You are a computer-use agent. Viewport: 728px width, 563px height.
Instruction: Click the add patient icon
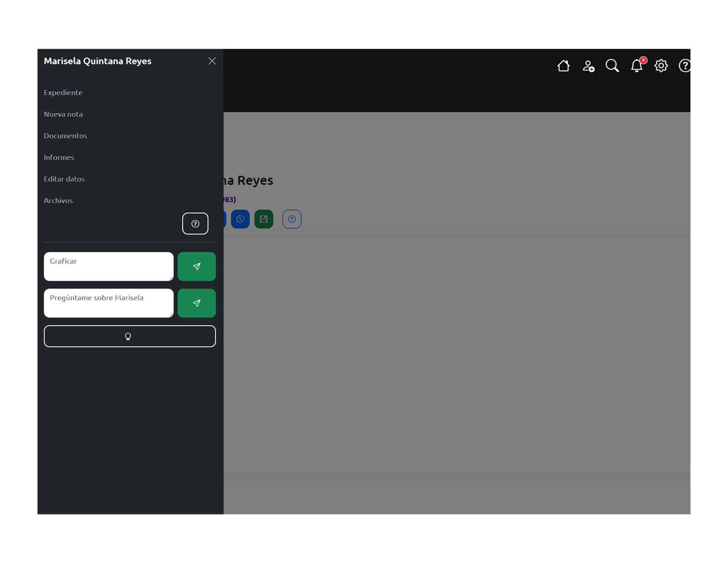point(588,66)
